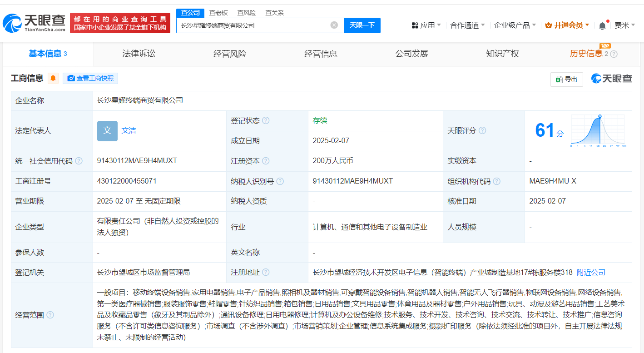Click the notification bell in header

602,25
